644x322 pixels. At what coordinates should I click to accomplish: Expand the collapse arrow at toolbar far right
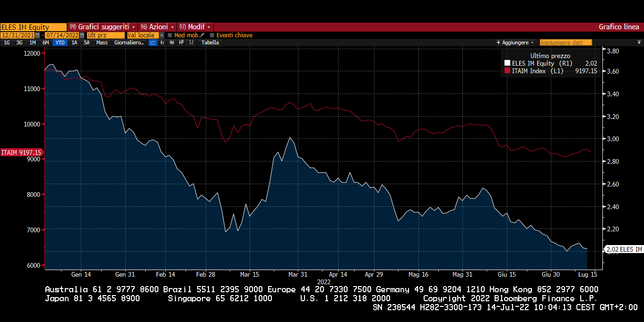pos(639,42)
